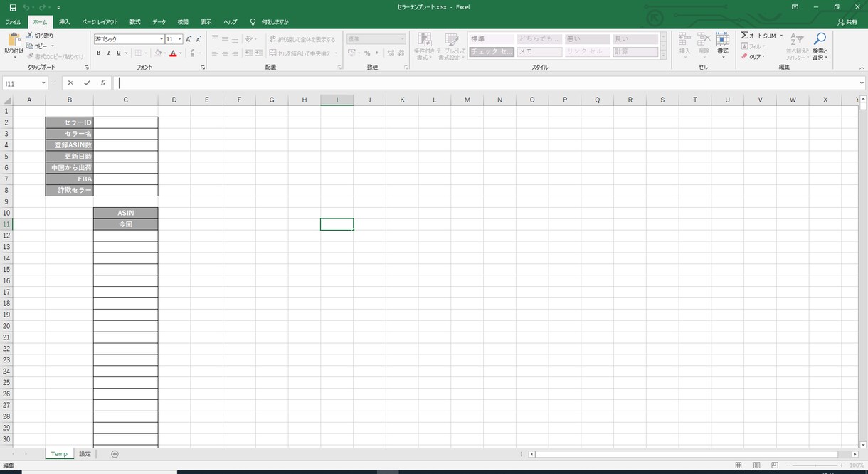The height and width of the screenshot is (474, 868).
Task: Expand the font name dropdown
Action: point(162,39)
